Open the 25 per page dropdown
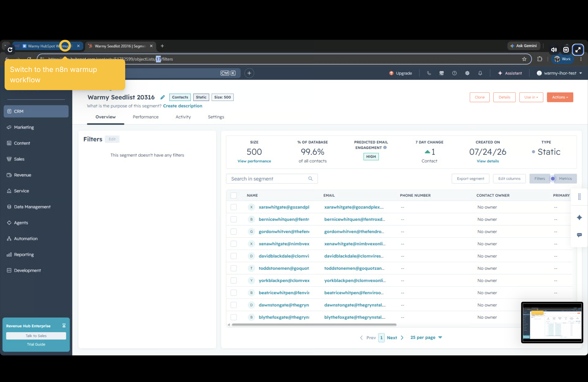Image resolution: width=588 pixels, height=382 pixels. [x=426, y=337]
